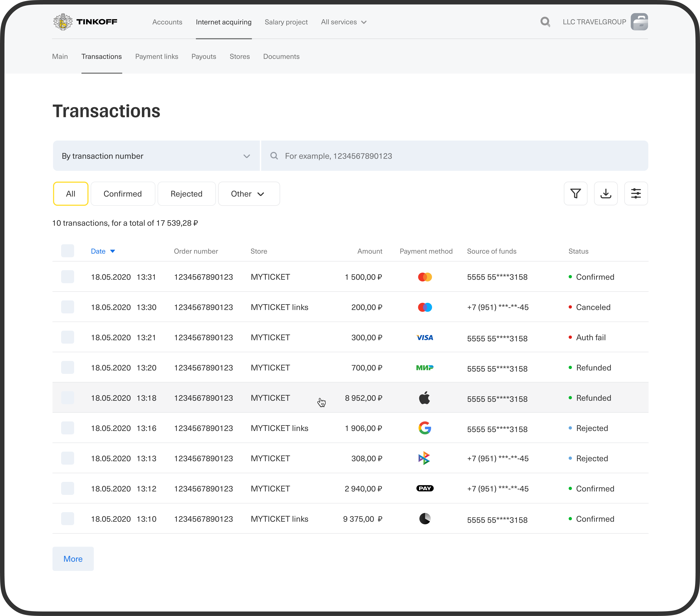The width and height of the screenshot is (700, 616).
Task: Open table settings sliders icon
Action: coord(636,194)
